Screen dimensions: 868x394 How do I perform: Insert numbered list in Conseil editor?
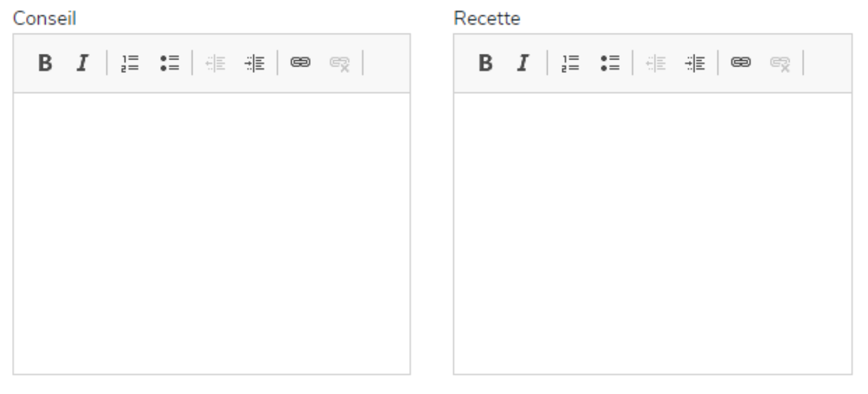point(130,63)
